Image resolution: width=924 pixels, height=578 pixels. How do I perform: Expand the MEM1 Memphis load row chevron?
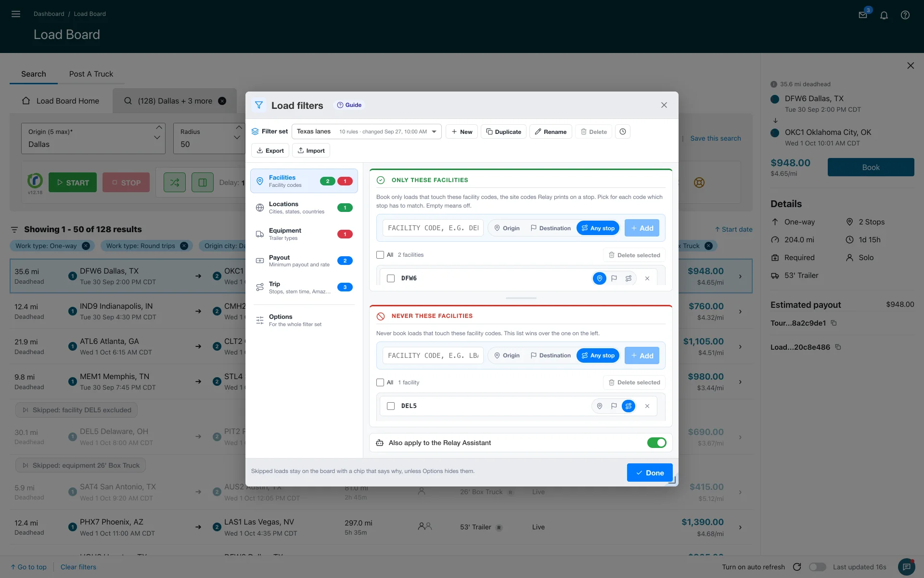coord(740,382)
